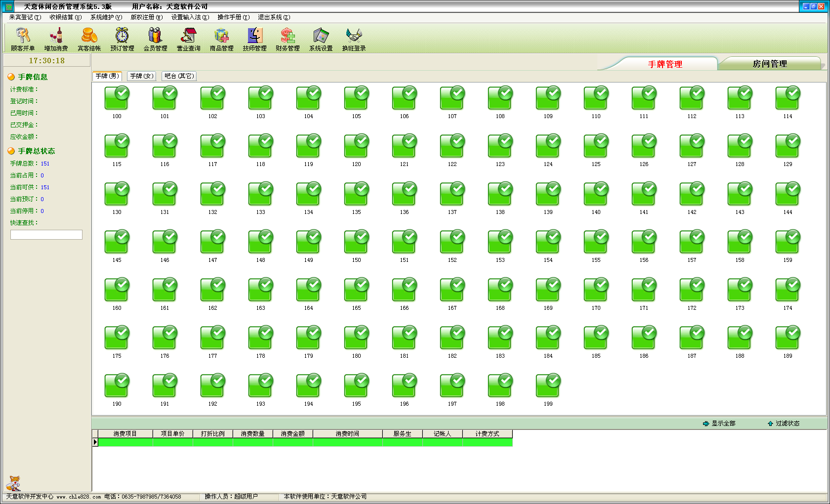Viewport: 830px width, 504px height.
Task: Click the clock time 17:30:18
Action: coord(46,60)
